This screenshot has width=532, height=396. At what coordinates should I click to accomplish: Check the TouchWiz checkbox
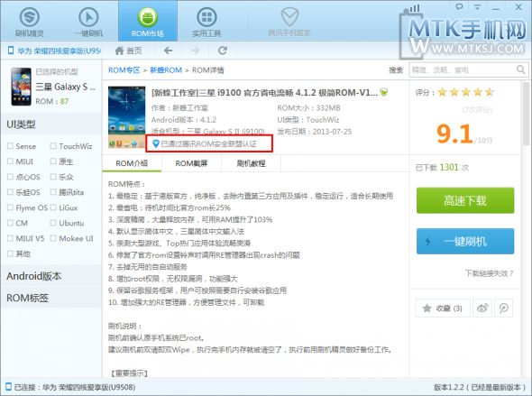(x=53, y=146)
